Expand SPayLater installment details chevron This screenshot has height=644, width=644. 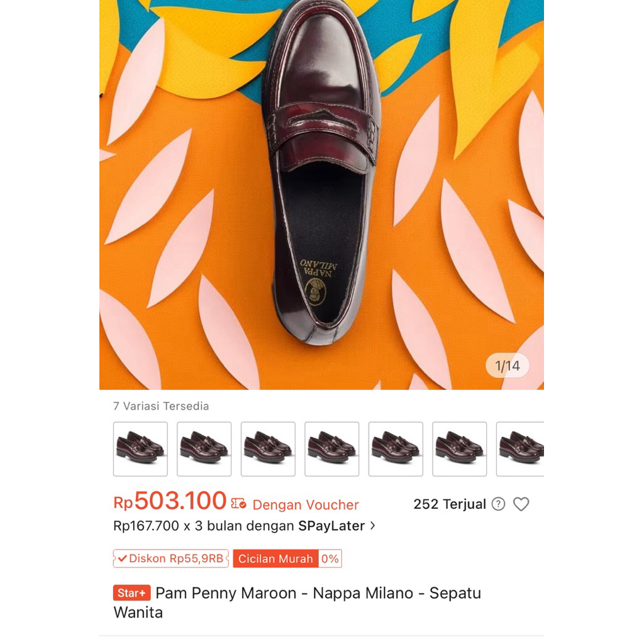[373, 526]
